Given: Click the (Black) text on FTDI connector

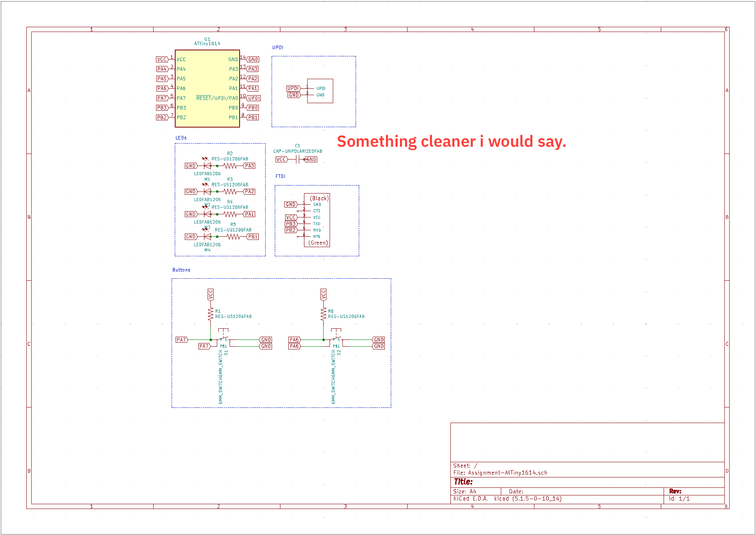Looking at the screenshot, I should pos(319,198).
